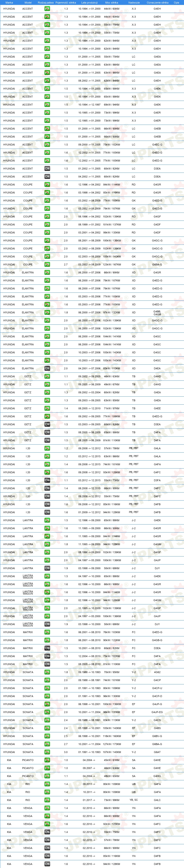Click petrol icon in COUPE 99kW / 135KM row
The height and width of the screenshot is (868, 184).
47,233
